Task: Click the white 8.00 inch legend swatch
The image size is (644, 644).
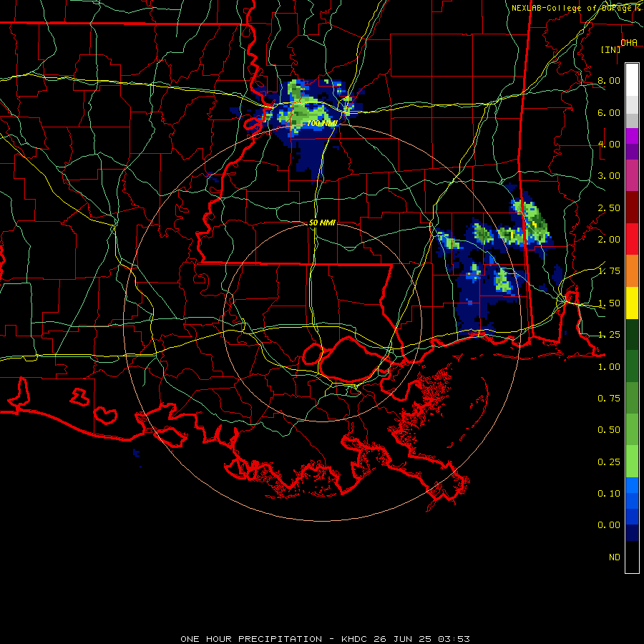Action: (x=632, y=80)
